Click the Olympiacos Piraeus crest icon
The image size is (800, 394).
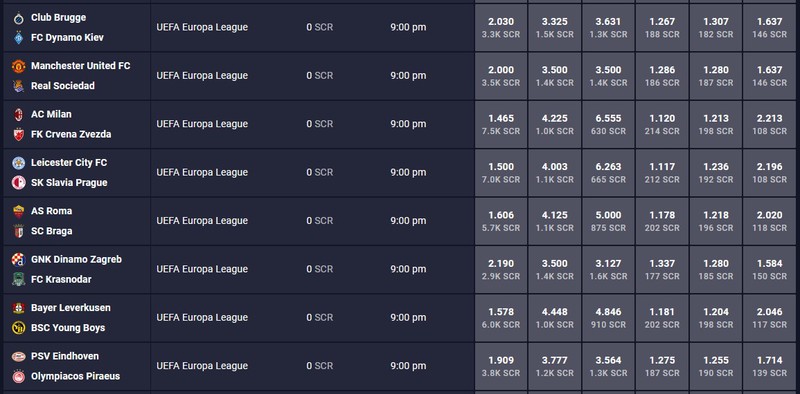coord(18,376)
